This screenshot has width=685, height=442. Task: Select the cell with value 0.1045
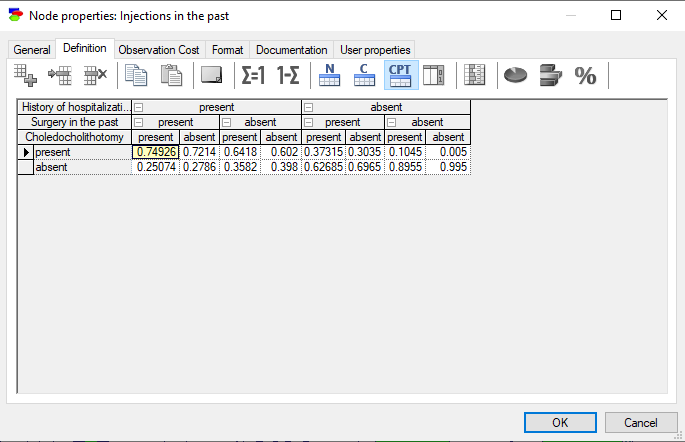coord(405,152)
